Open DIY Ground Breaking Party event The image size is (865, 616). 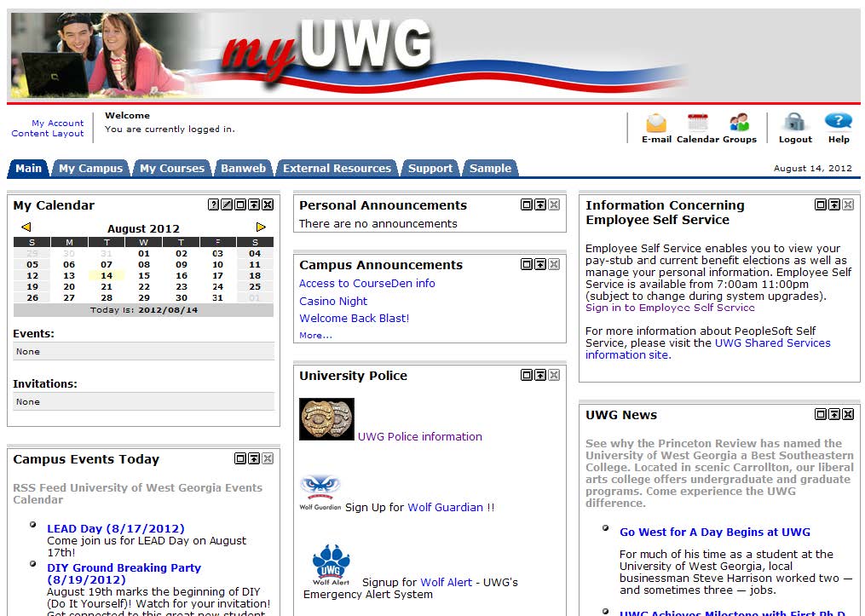click(x=124, y=573)
